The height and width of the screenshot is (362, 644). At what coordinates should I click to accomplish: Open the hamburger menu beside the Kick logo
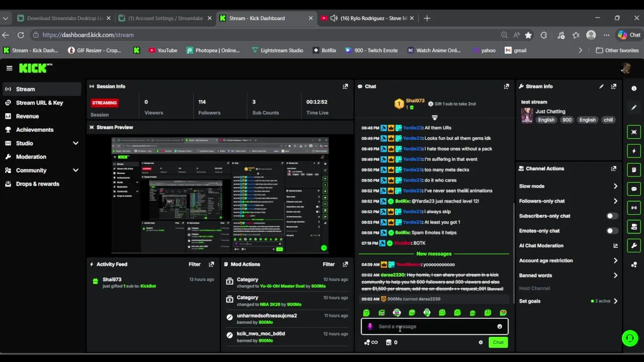[x=9, y=68]
